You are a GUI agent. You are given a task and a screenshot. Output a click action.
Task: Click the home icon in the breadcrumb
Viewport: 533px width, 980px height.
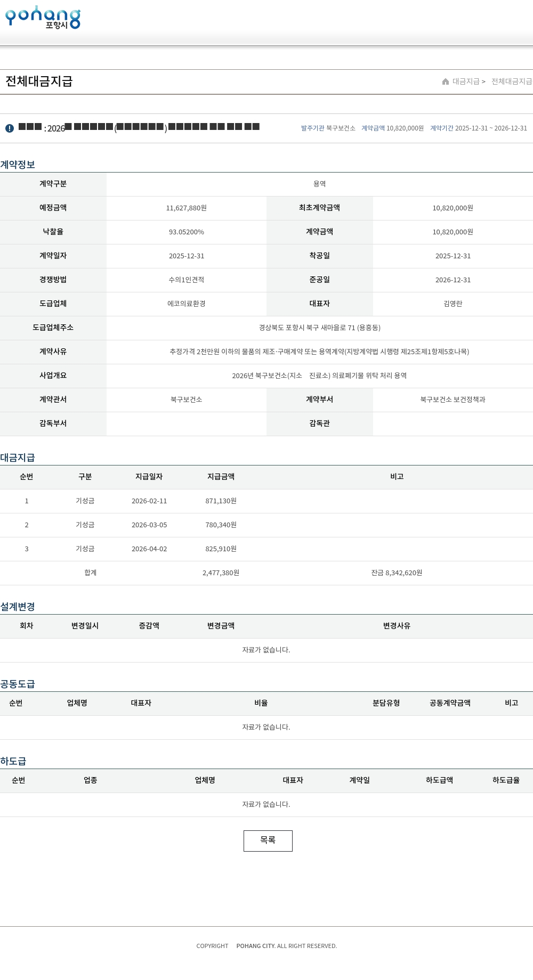446,81
